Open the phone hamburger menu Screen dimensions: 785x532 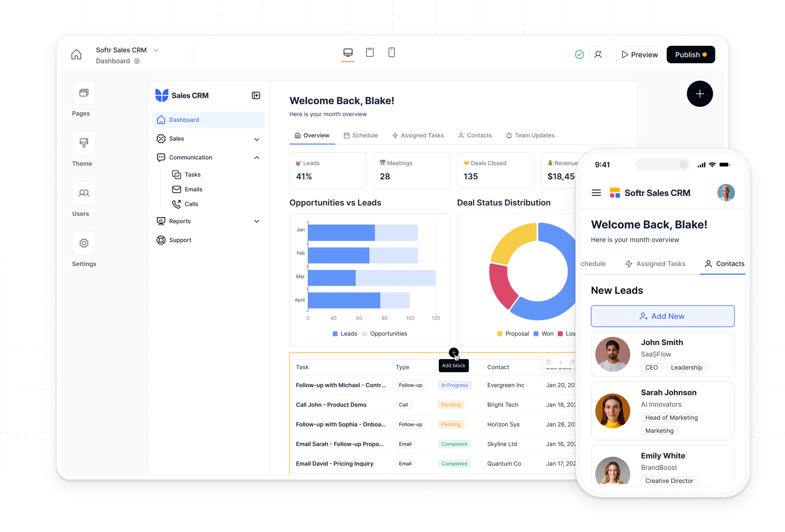[596, 193]
